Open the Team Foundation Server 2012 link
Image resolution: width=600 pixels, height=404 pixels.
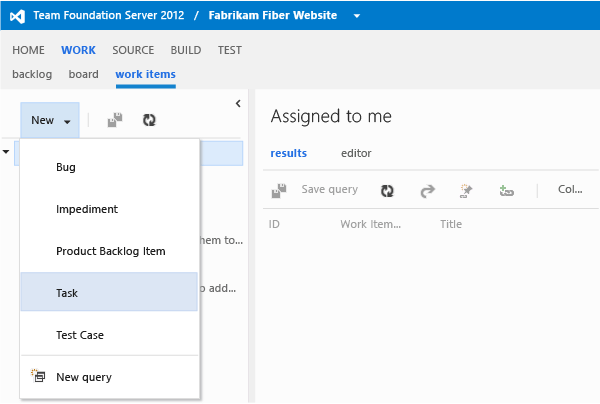(109, 15)
